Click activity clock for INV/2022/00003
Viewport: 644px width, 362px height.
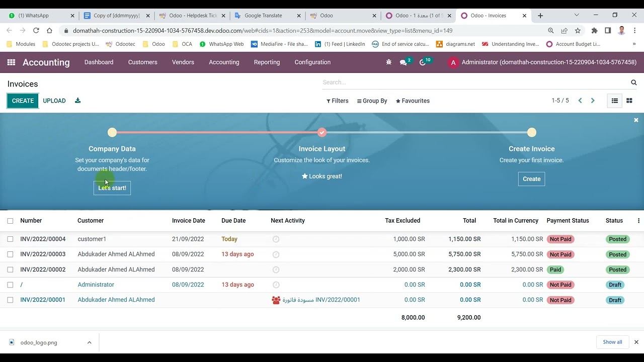pyautogui.click(x=276, y=254)
